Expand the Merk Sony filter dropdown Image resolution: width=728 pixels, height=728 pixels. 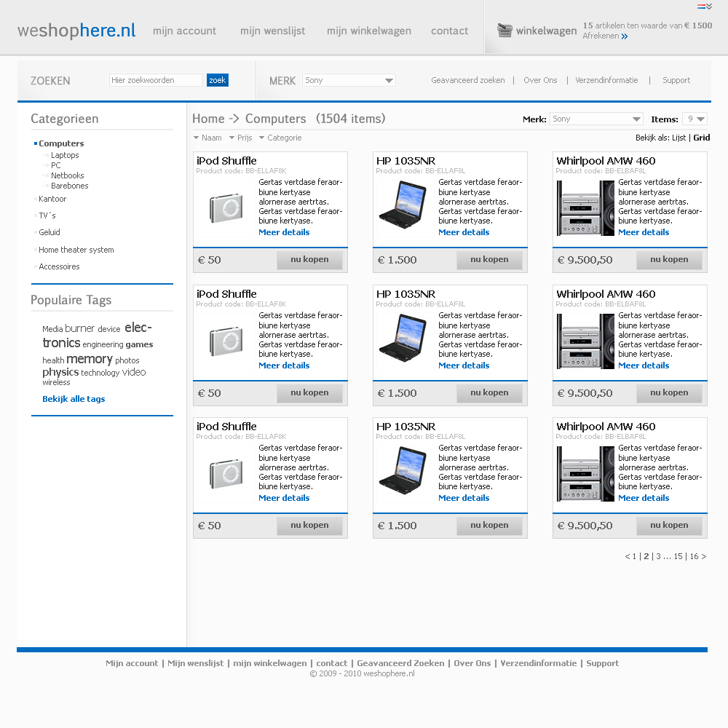tap(596, 119)
